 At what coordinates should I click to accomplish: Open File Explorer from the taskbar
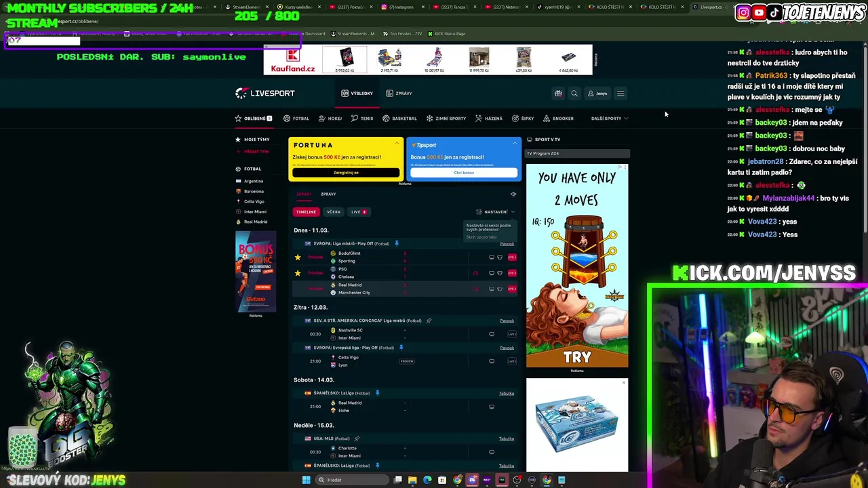(x=412, y=480)
